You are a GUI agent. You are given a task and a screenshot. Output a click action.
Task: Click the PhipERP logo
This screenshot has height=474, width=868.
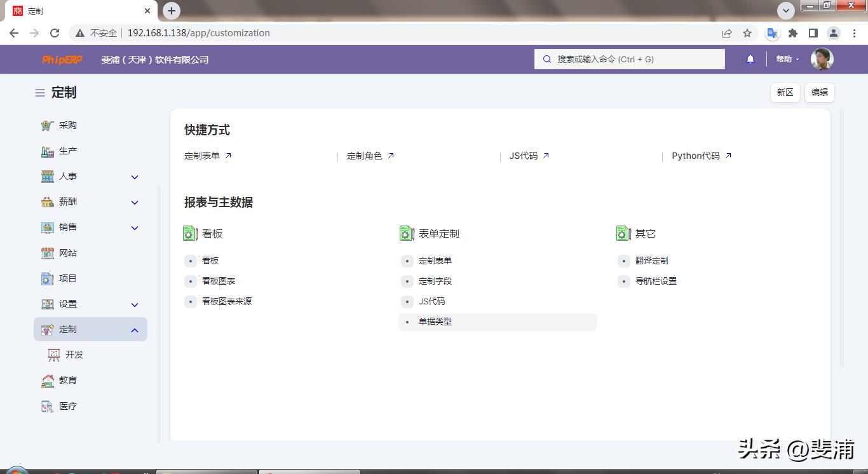click(62, 59)
